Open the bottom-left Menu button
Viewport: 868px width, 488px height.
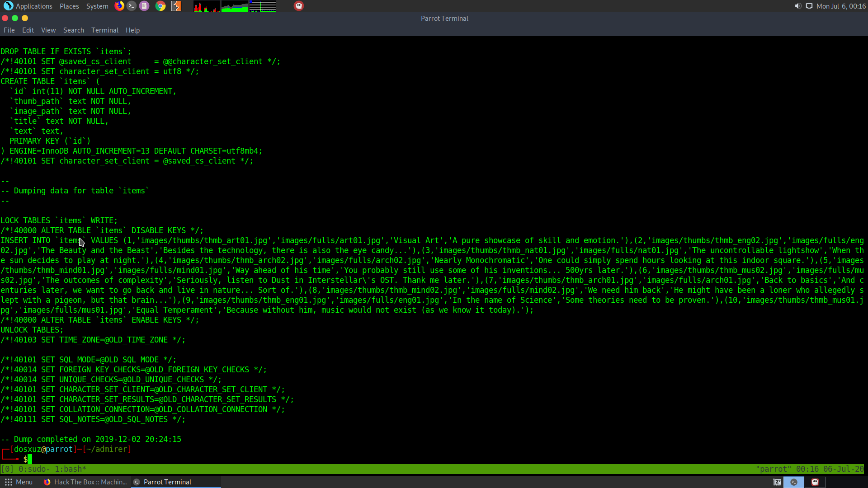19,482
